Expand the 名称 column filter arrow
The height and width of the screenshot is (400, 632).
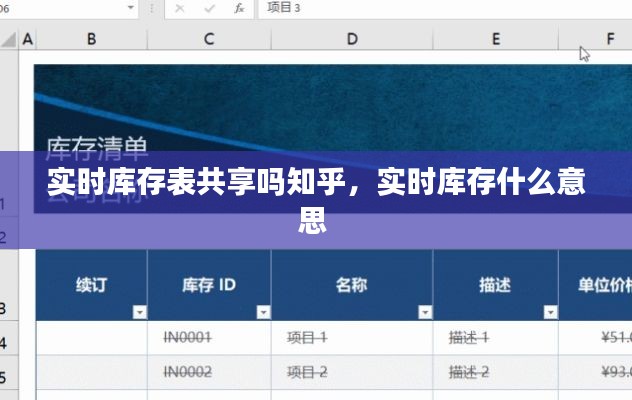tap(424, 312)
